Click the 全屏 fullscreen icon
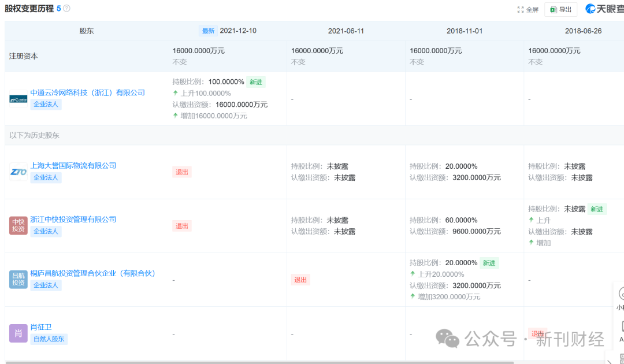The height and width of the screenshot is (364, 624). (521, 10)
